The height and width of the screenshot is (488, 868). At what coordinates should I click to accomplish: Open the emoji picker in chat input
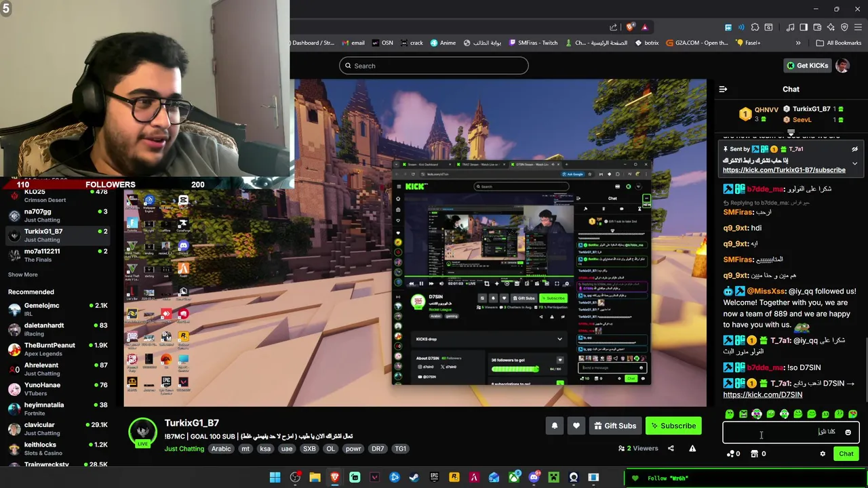[848, 432]
